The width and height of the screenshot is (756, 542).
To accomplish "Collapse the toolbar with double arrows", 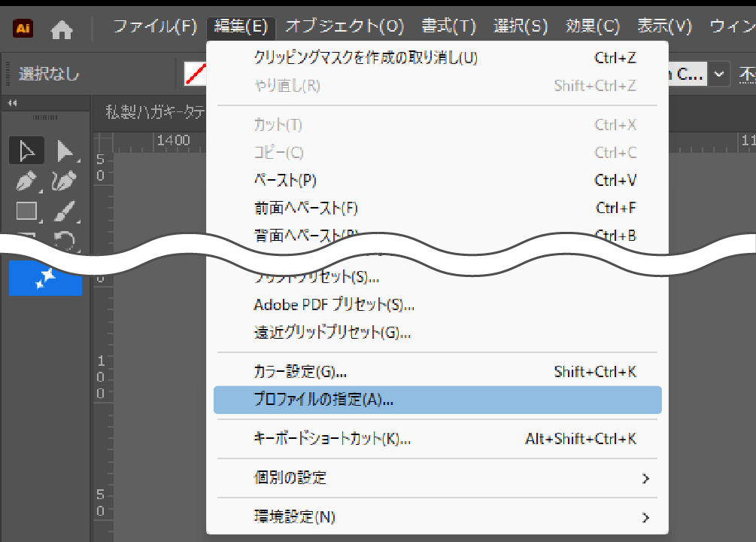I will [13, 103].
